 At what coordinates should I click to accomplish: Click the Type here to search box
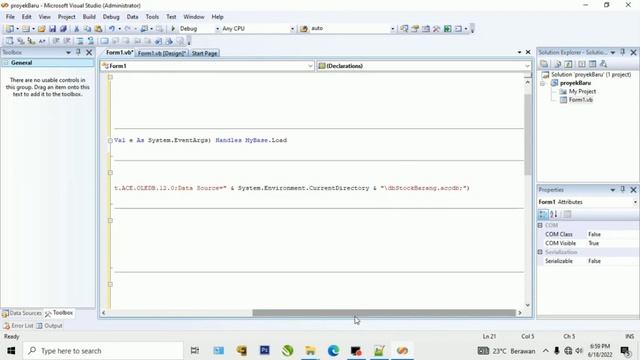(x=103, y=351)
